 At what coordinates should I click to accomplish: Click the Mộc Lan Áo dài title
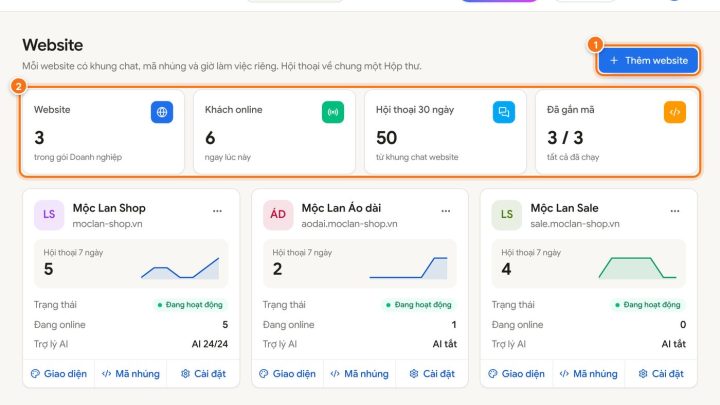point(341,208)
